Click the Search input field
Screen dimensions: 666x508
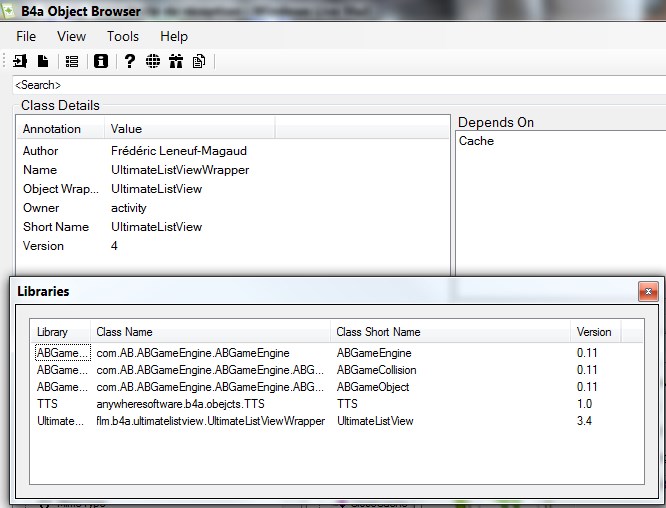tap(339, 85)
